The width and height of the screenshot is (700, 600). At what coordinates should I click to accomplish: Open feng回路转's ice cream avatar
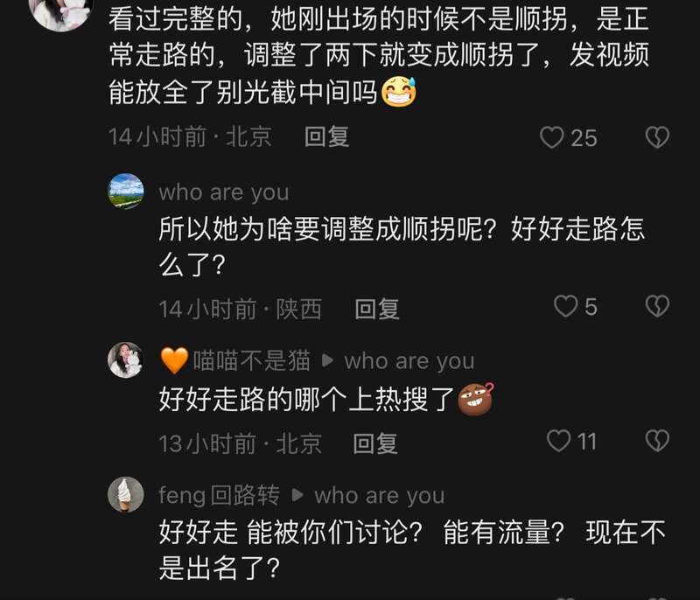126,495
